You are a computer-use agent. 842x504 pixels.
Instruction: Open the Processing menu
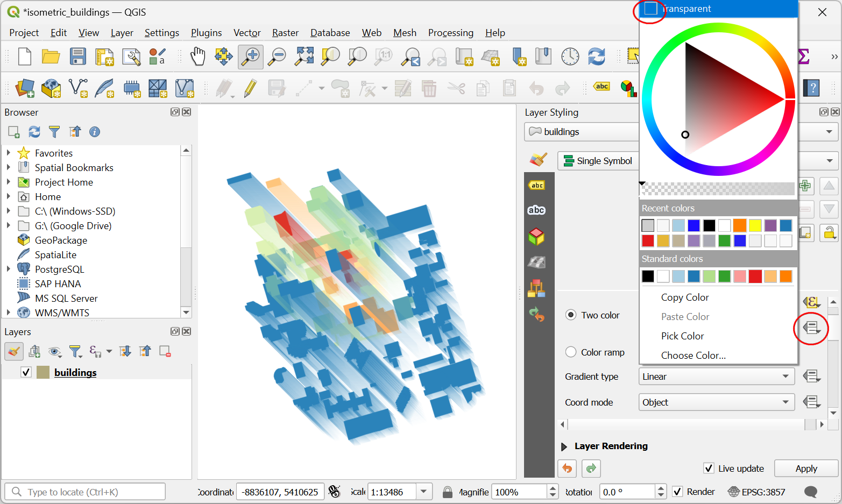[450, 33]
